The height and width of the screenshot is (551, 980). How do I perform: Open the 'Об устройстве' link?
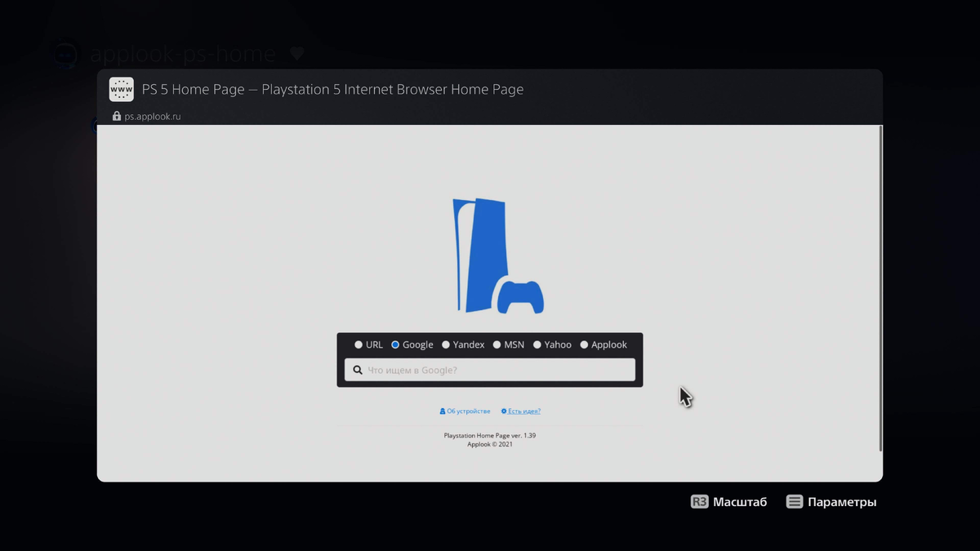(x=465, y=411)
